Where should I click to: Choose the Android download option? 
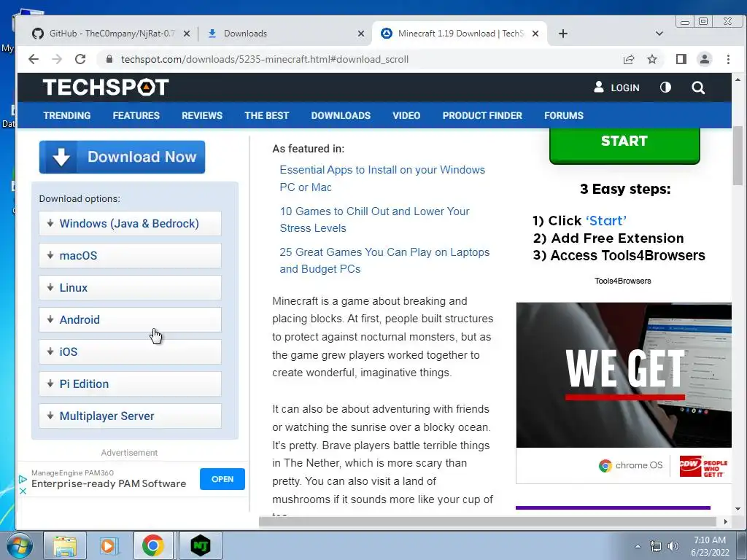click(x=130, y=319)
